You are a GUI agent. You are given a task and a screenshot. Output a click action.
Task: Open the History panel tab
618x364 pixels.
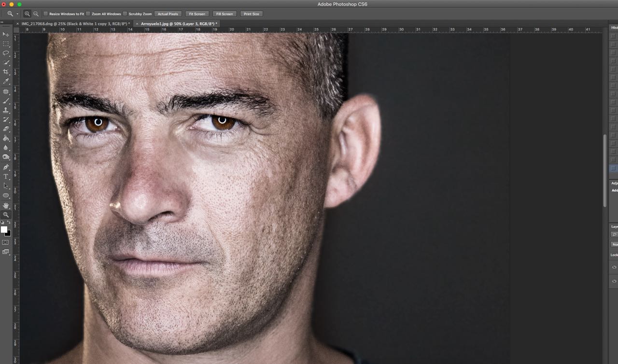(x=615, y=28)
